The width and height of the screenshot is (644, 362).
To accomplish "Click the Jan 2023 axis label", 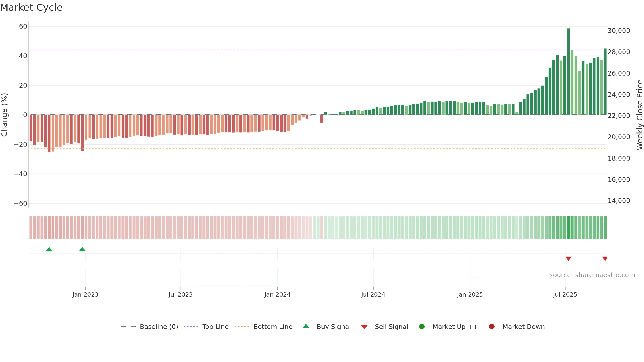I will 85,295.
